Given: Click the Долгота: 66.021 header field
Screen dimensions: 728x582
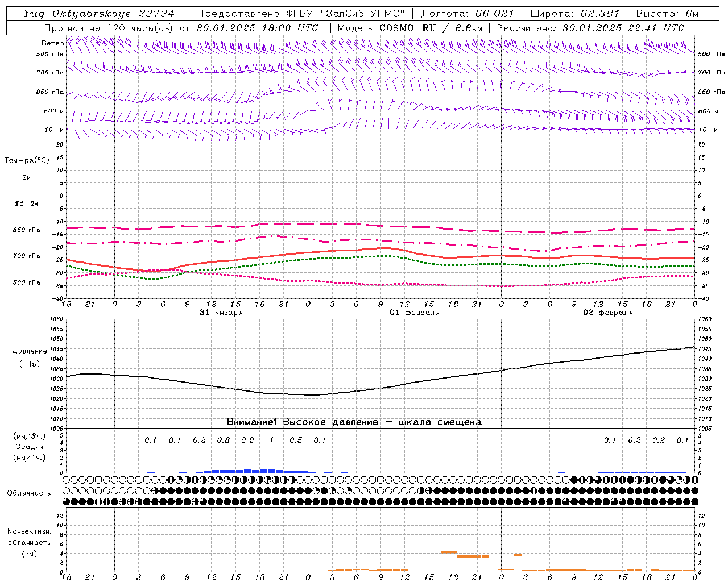Looking at the screenshot, I should (468, 14).
